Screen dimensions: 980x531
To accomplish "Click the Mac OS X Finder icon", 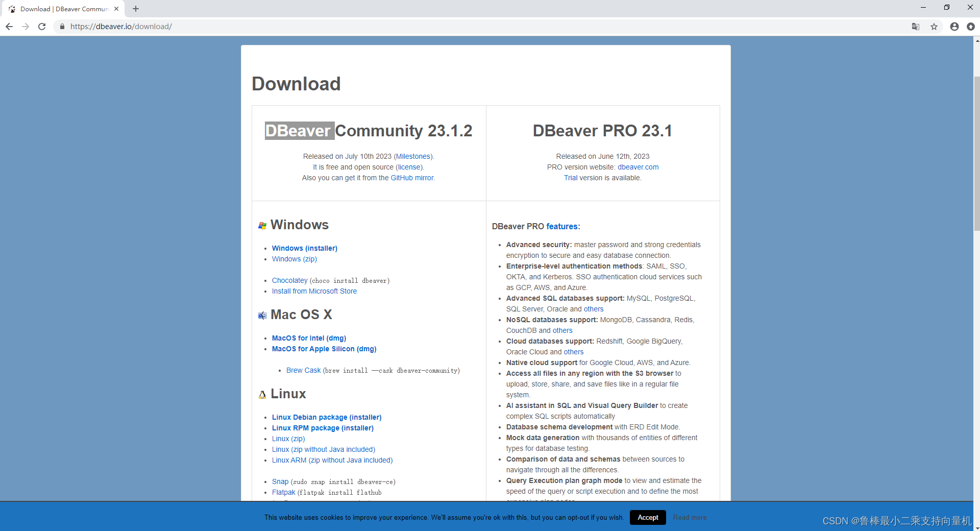I will point(262,316).
